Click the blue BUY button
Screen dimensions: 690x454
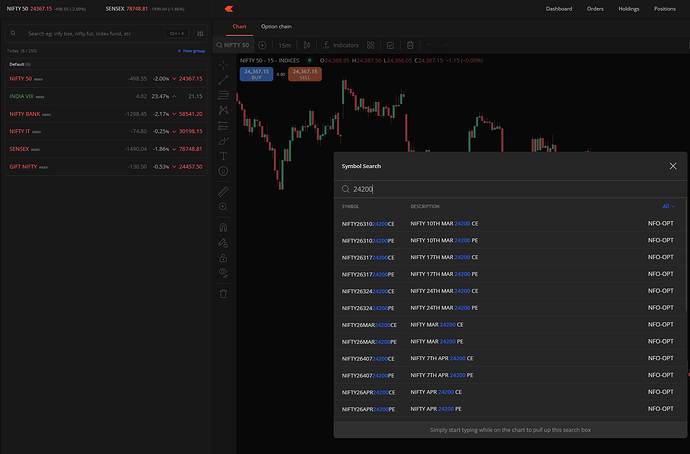click(x=257, y=74)
